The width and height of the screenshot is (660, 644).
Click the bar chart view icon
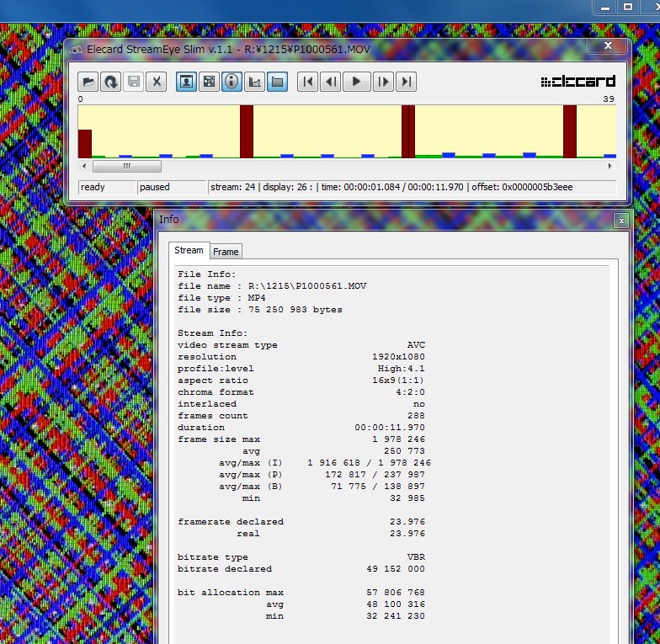254,82
